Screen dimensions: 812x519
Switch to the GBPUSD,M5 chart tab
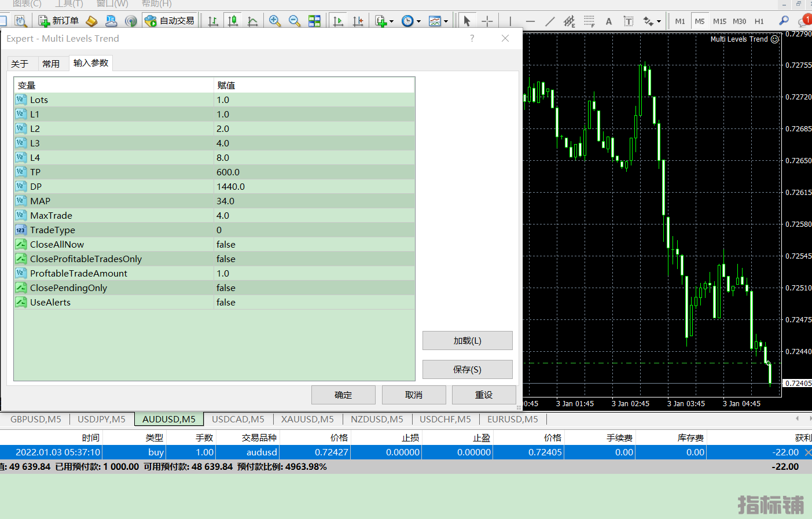coord(36,419)
